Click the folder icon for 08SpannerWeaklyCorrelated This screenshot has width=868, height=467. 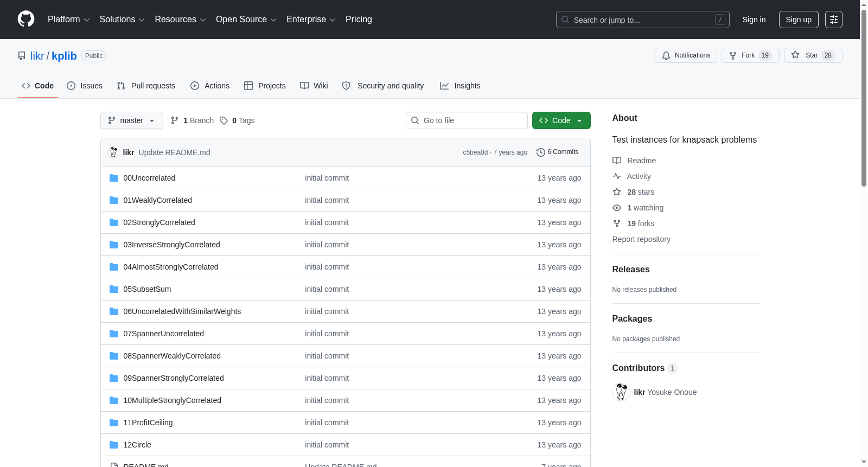point(114,356)
